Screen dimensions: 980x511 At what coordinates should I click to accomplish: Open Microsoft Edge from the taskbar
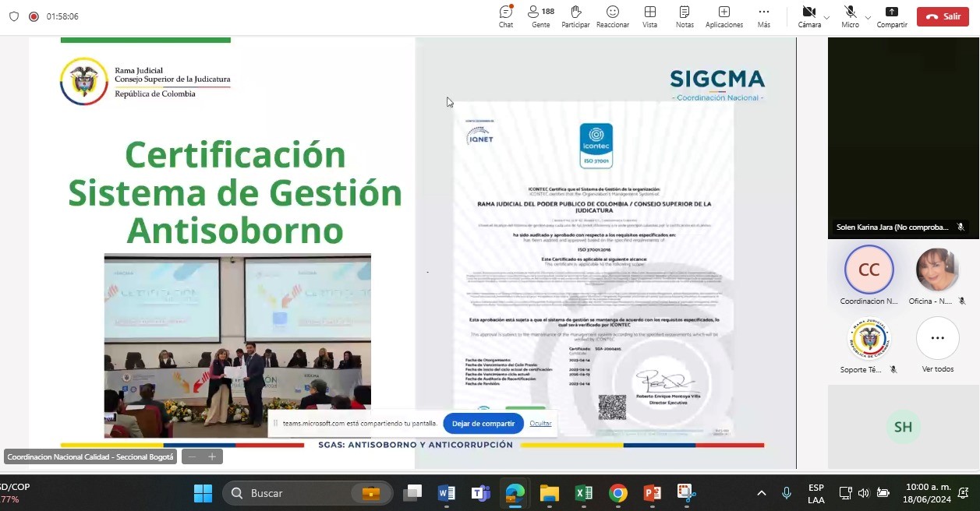515,493
